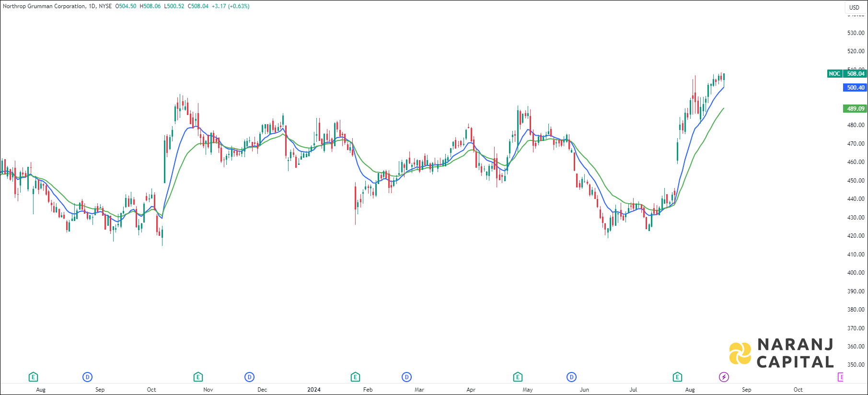This screenshot has width=868, height=395.
Task: Click the Feb label on time axis
Action: (368, 390)
